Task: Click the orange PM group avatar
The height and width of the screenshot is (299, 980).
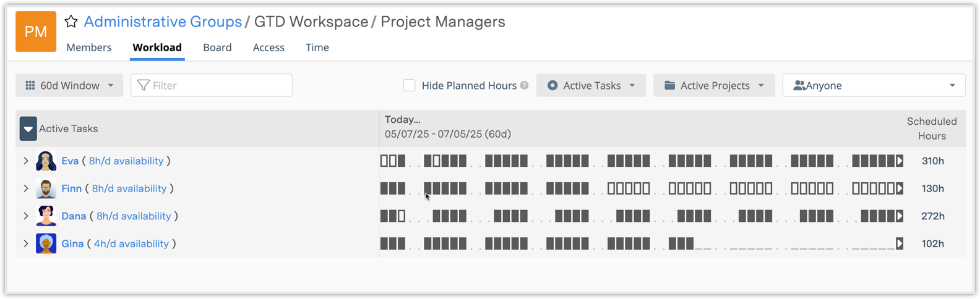Action: 36,32
